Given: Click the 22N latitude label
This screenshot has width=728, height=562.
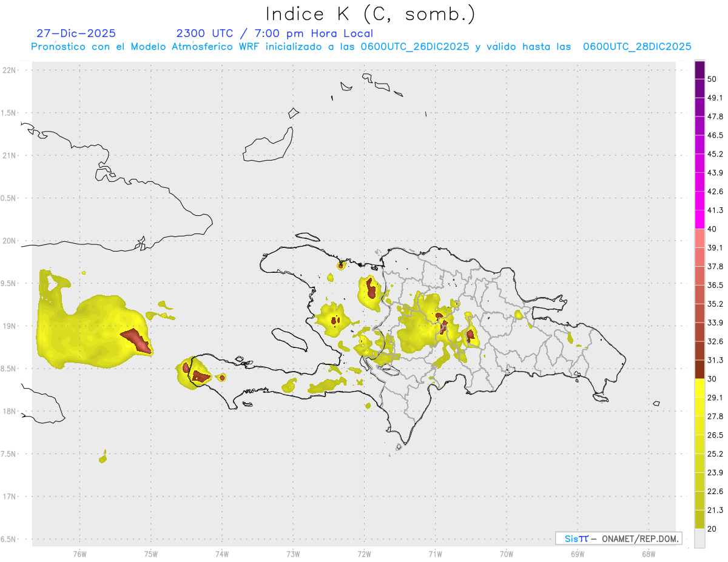Looking at the screenshot, I should (10, 70).
